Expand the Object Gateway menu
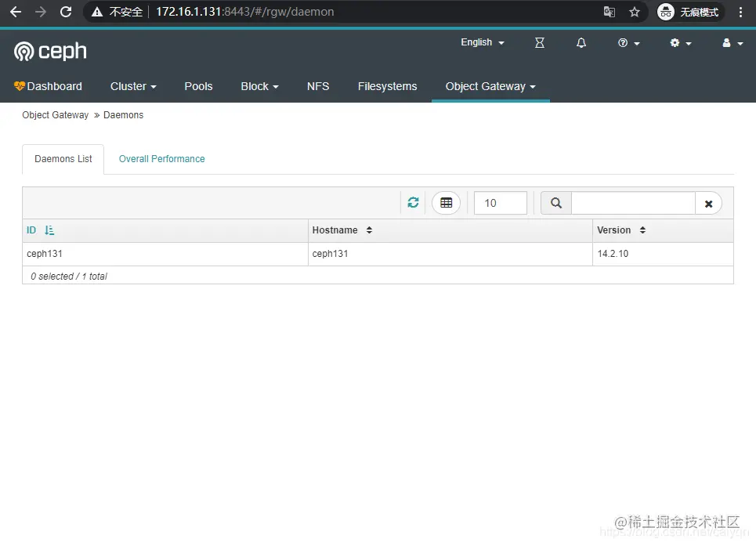 (x=490, y=86)
